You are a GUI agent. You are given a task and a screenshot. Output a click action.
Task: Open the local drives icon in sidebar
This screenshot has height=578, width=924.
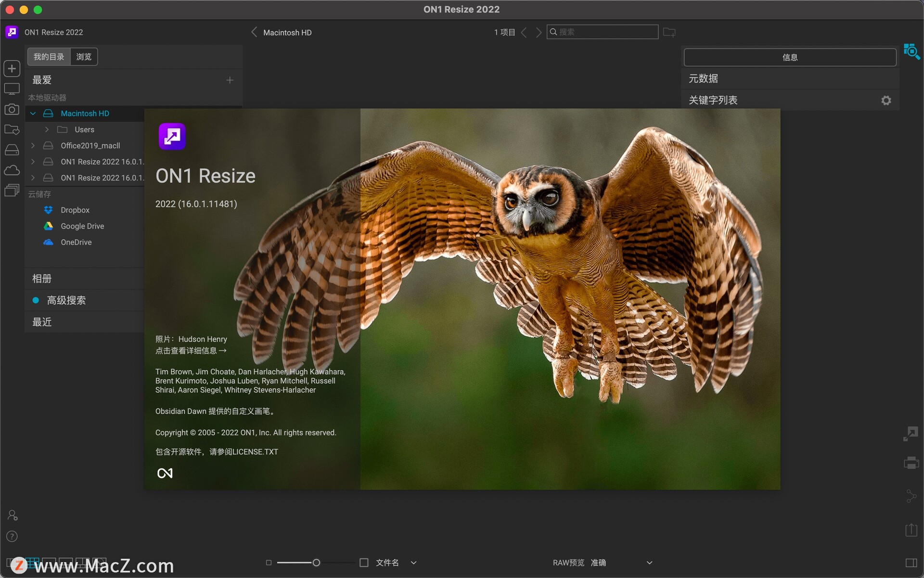click(12, 150)
